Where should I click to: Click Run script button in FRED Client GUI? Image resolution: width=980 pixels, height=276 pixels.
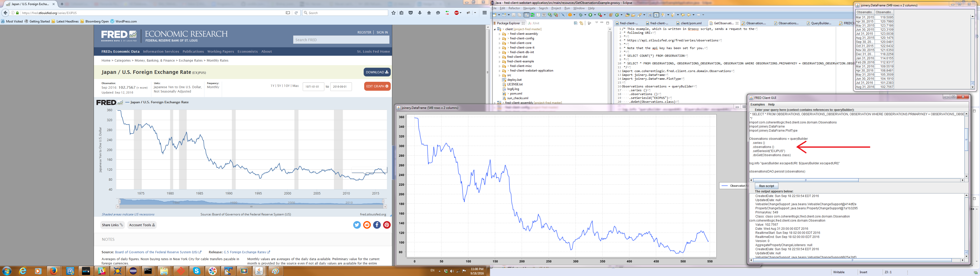coord(767,186)
